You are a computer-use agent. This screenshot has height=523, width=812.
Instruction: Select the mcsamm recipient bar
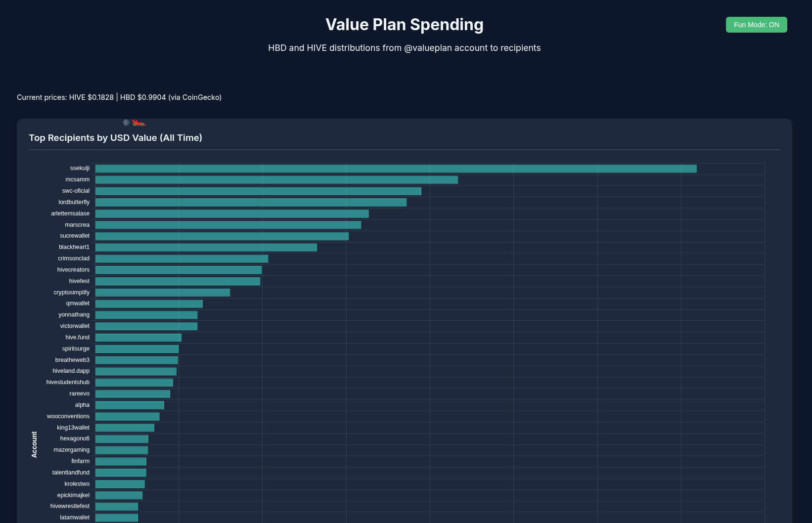pos(276,180)
